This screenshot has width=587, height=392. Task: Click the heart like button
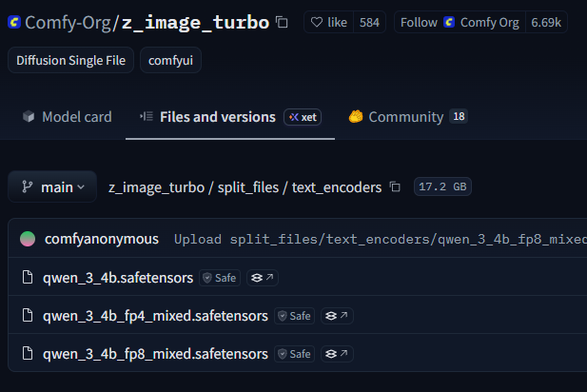(x=329, y=23)
